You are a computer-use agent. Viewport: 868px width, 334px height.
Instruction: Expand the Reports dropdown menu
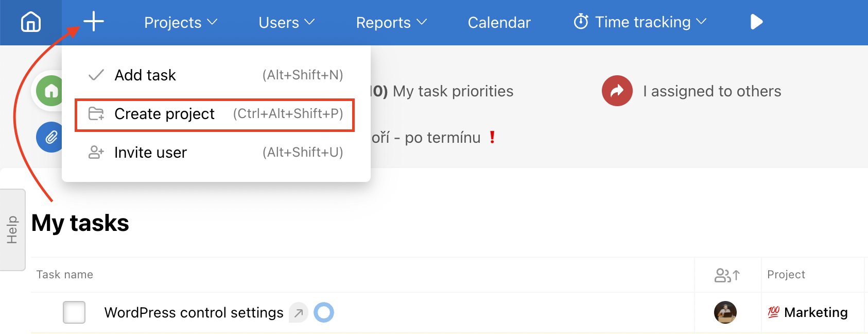click(391, 22)
